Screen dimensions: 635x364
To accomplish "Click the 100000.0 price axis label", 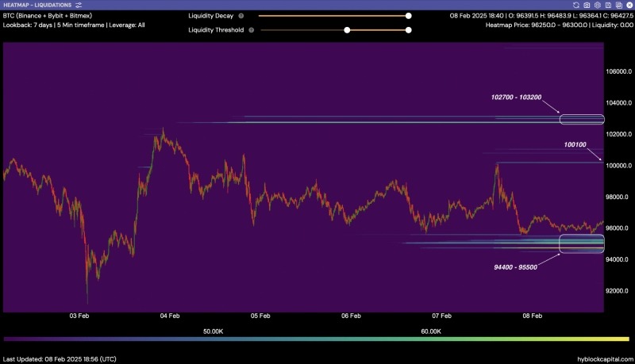I will [x=618, y=166].
